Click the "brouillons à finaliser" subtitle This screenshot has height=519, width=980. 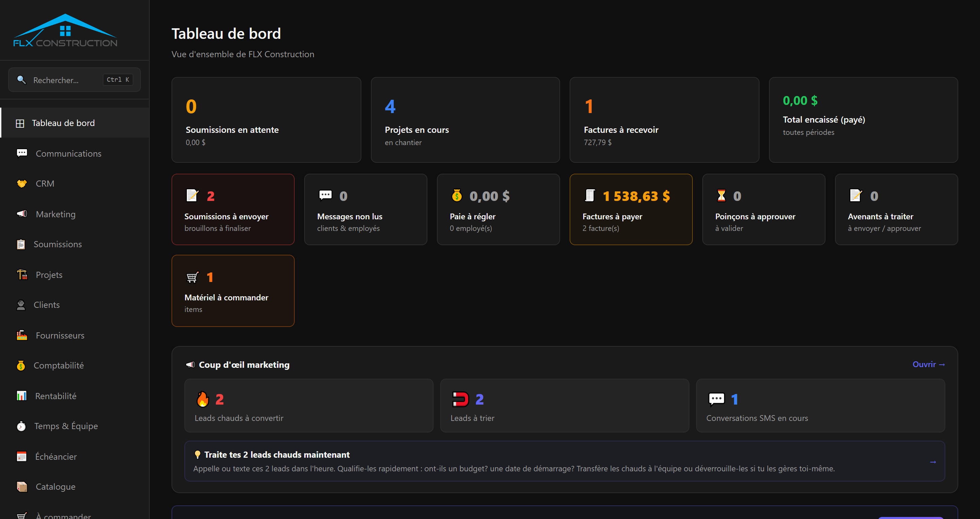(218, 229)
